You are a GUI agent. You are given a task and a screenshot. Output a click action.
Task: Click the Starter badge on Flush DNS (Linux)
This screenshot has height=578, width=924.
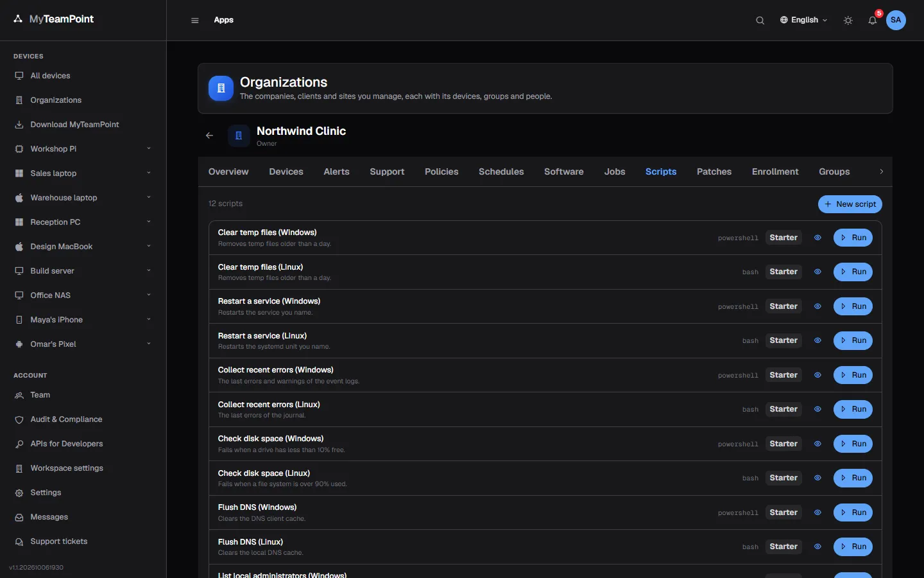[783, 547]
